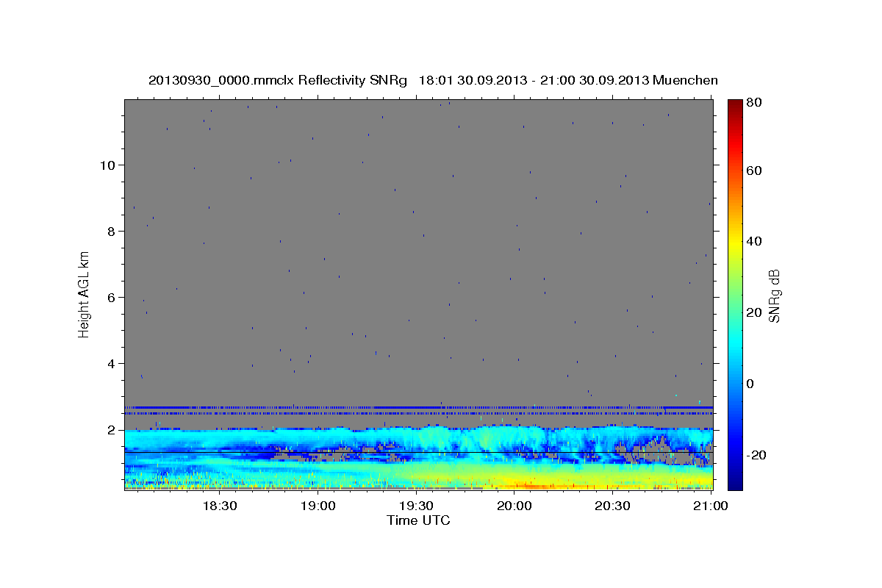Click the colorbar value 0

pyautogui.click(x=750, y=384)
